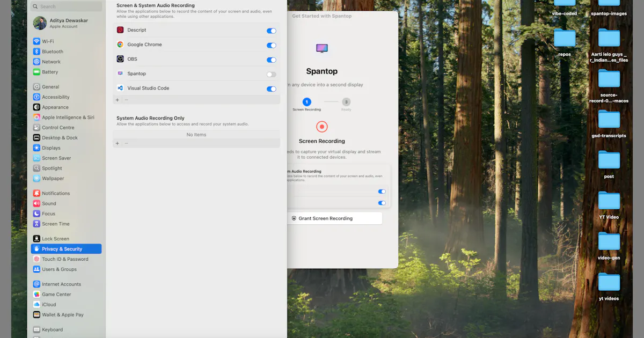Viewport: 644px width, 338px height.
Task: Click the Search field in Settings
Action: tap(66, 6)
